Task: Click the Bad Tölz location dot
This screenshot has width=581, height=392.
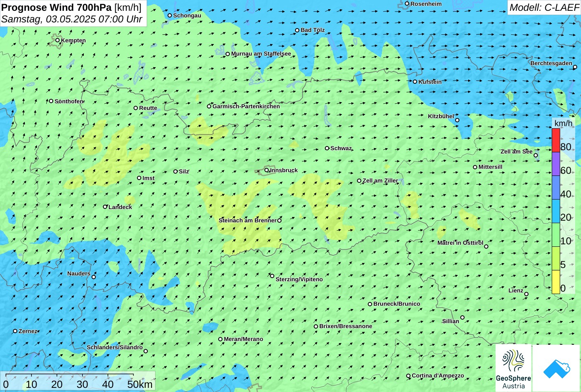Action: pos(297,30)
